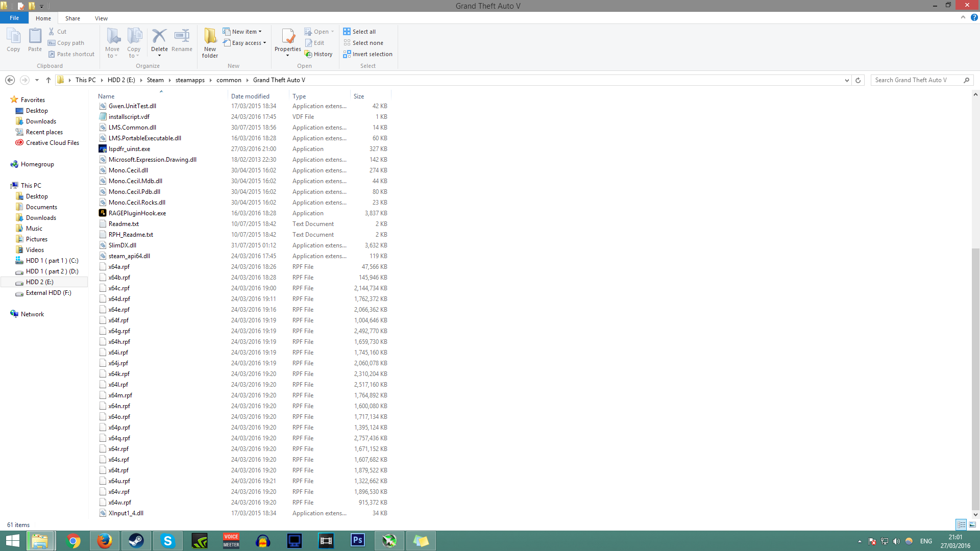Click the New folder icon
This screenshot has width=980, height=551.
[x=210, y=37]
